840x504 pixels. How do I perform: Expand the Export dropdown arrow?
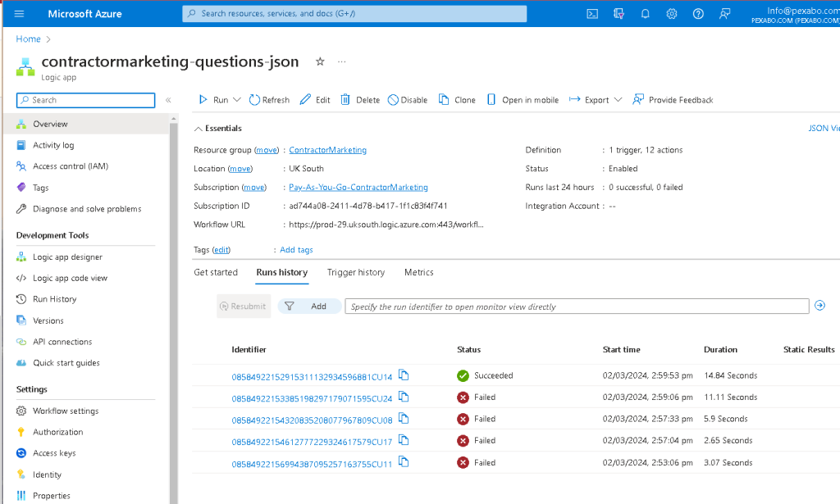(618, 100)
